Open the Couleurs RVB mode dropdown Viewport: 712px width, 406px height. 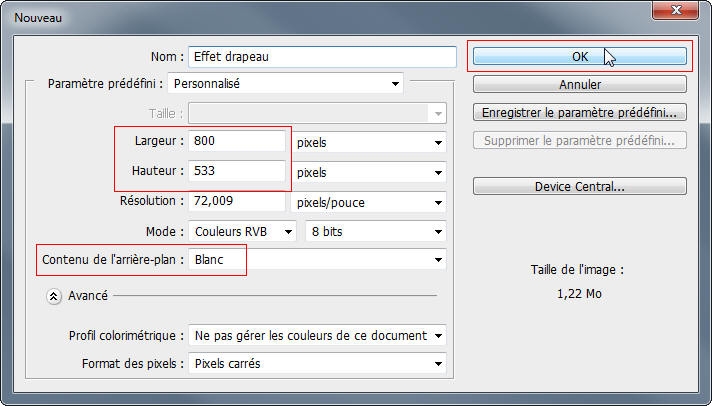coord(242,232)
